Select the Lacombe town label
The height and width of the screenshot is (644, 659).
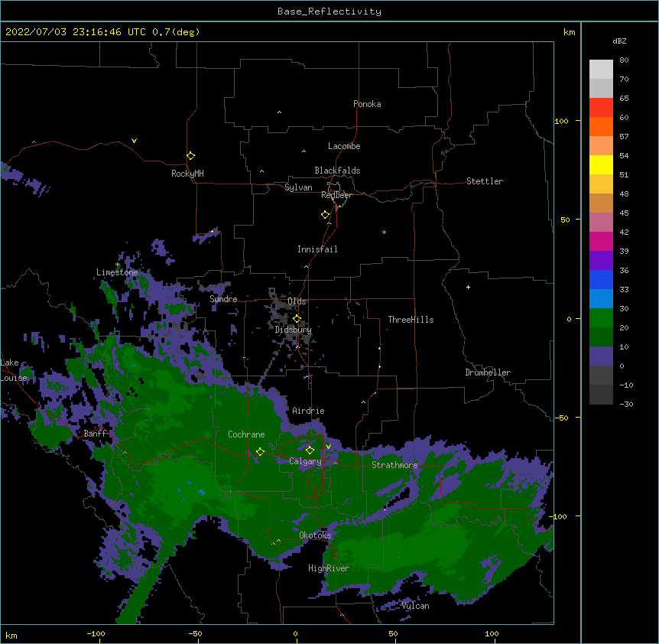pos(344,146)
